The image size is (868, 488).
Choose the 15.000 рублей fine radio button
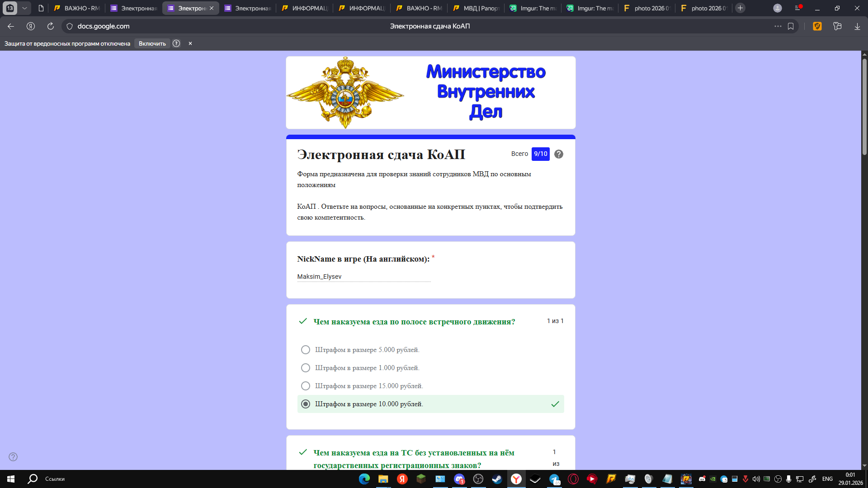tap(306, 386)
